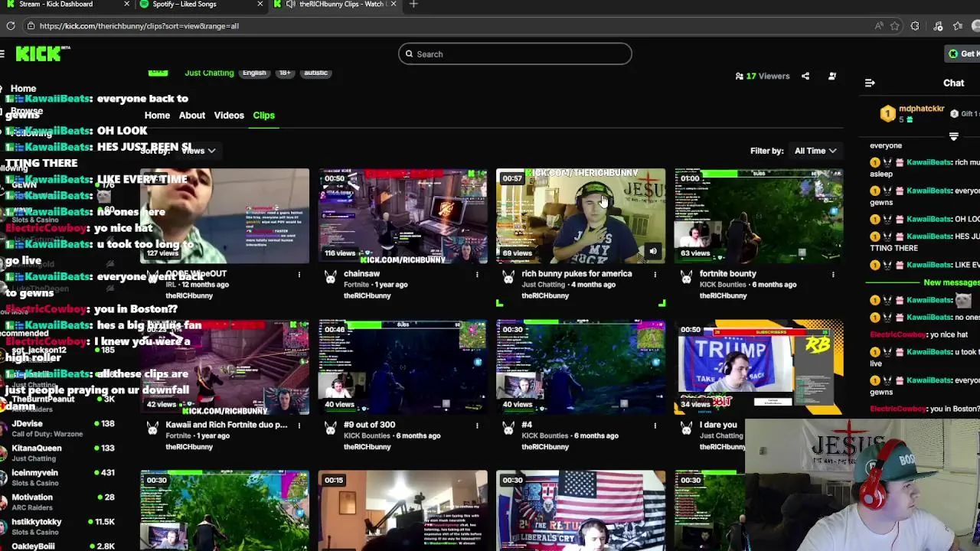Click the 'chainsaw' clip title
The width and height of the screenshot is (980, 551).
tap(361, 274)
